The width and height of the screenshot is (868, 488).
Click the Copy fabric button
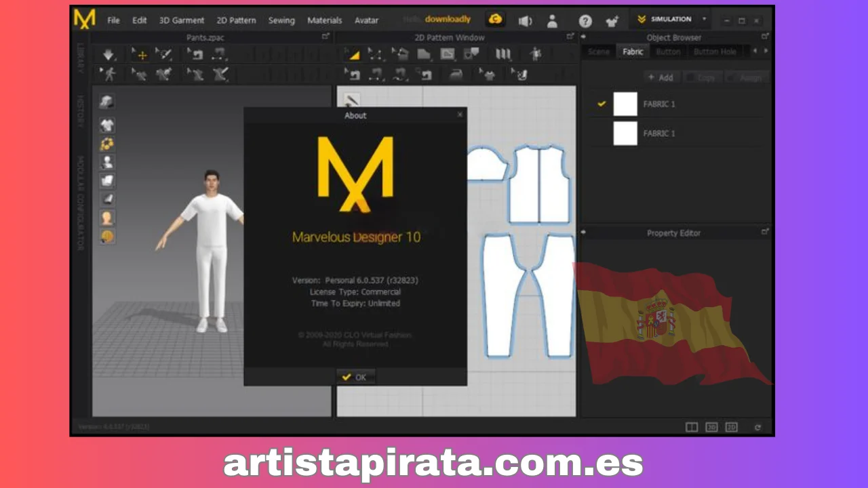point(701,77)
